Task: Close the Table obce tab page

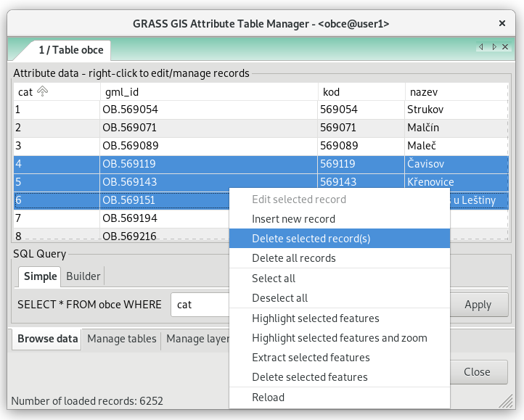Action: pos(505,46)
